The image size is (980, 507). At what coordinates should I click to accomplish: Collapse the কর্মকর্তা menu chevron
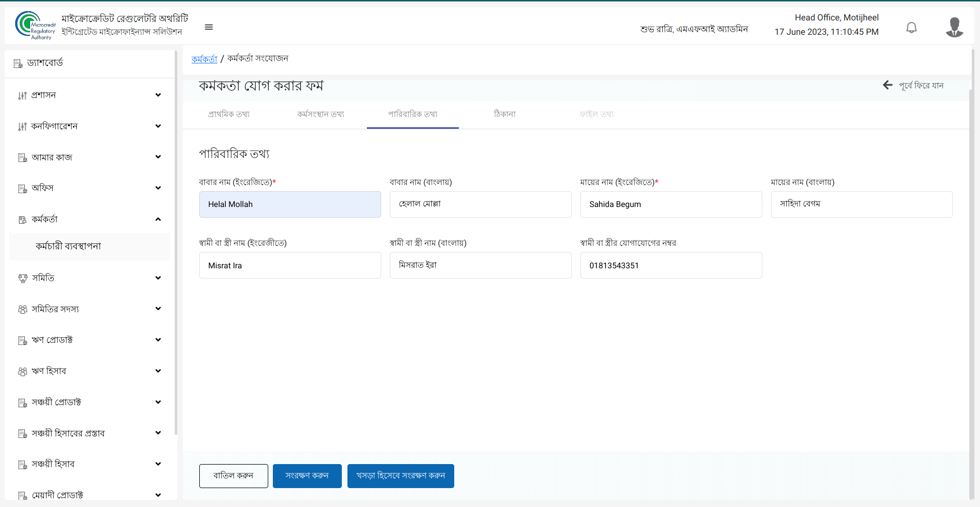(x=158, y=219)
